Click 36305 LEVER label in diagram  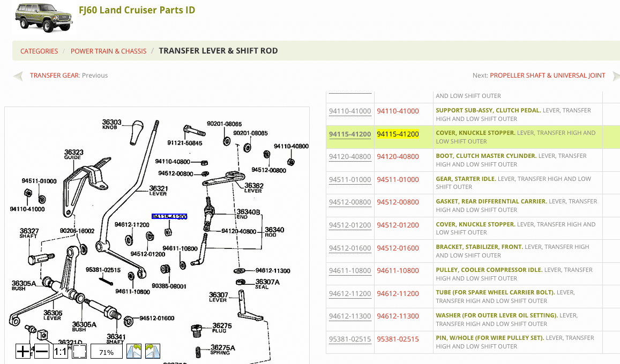pyautogui.click(x=53, y=315)
